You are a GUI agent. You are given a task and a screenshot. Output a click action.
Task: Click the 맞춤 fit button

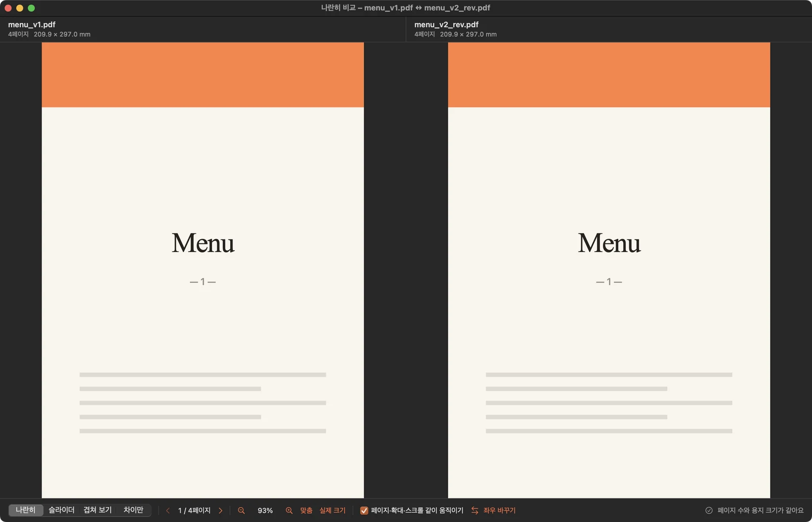[306, 510]
